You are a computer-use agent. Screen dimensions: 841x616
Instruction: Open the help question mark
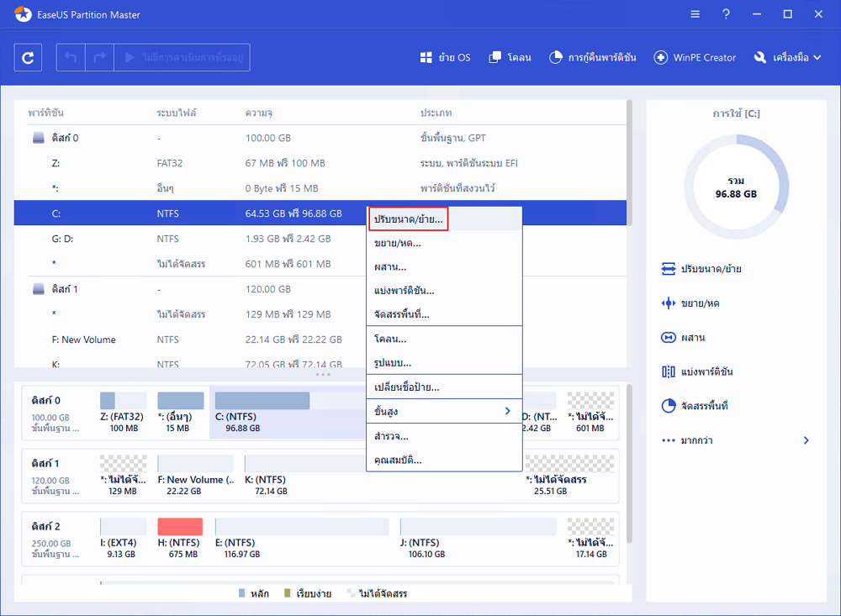click(726, 14)
